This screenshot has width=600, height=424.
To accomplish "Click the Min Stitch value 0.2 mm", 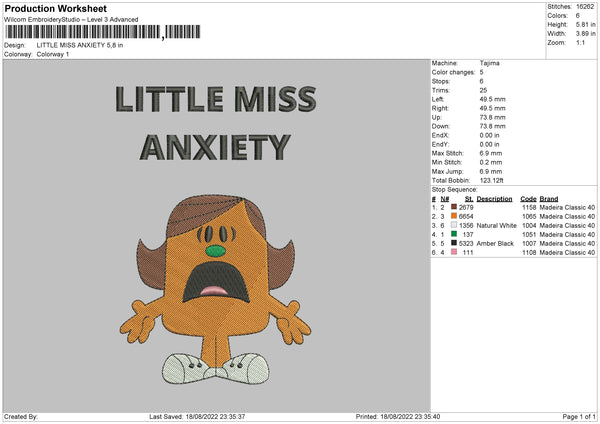I will pos(491,162).
